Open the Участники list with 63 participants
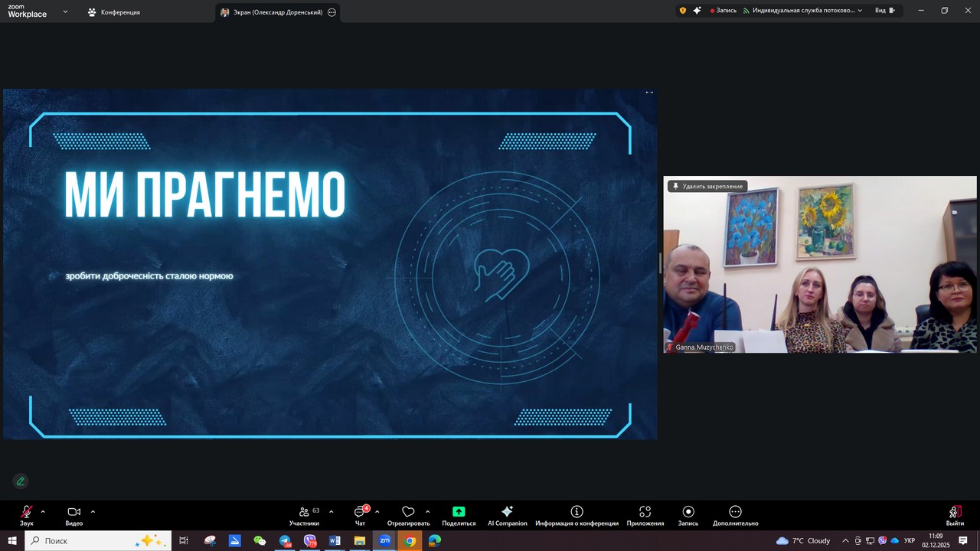This screenshot has width=980, height=551. (x=305, y=513)
